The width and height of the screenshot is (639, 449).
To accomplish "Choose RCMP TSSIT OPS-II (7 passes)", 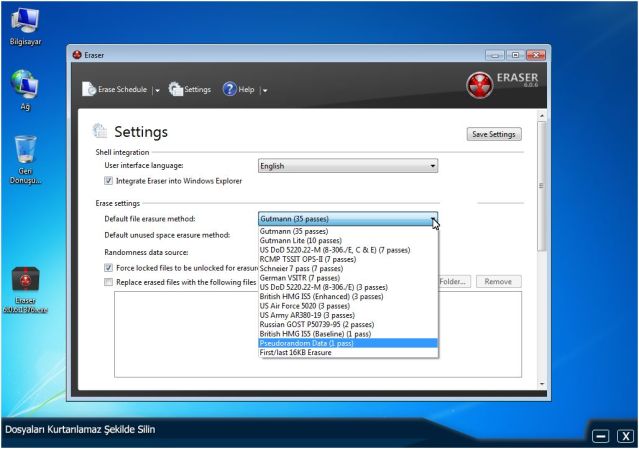I will pos(348,259).
